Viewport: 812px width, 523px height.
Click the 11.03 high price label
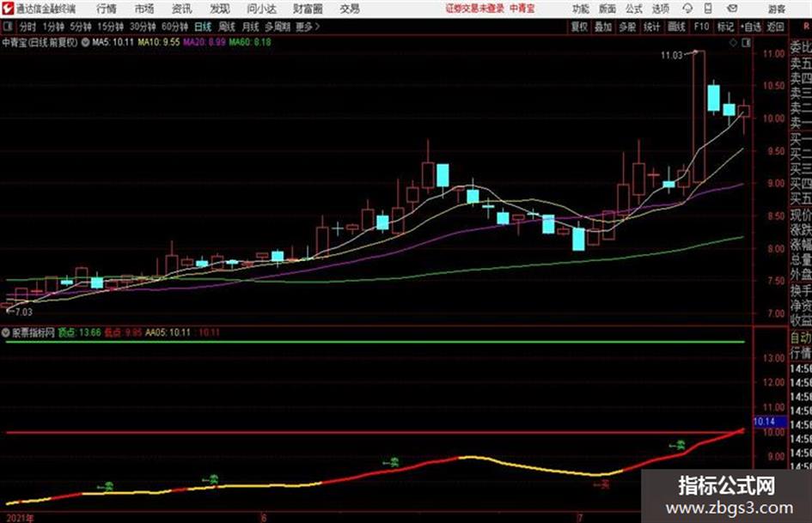click(x=672, y=56)
